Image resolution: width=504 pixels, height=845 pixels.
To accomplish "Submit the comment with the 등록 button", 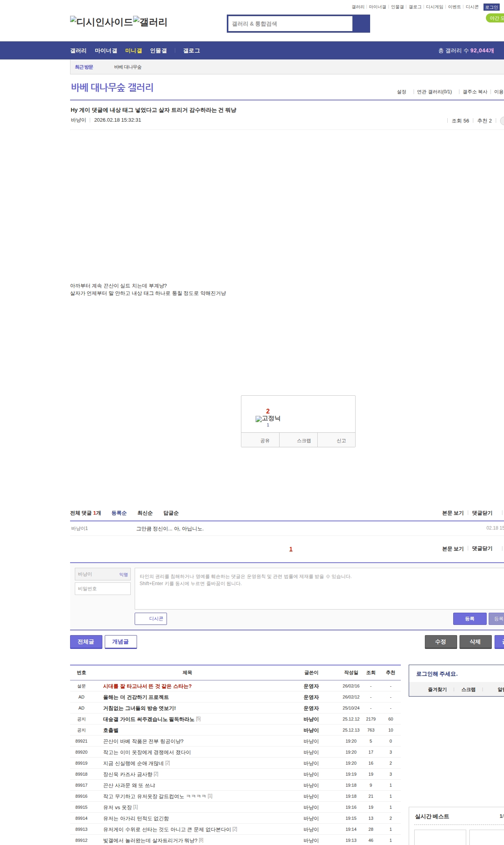I will pyautogui.click(x=470, y=619).
